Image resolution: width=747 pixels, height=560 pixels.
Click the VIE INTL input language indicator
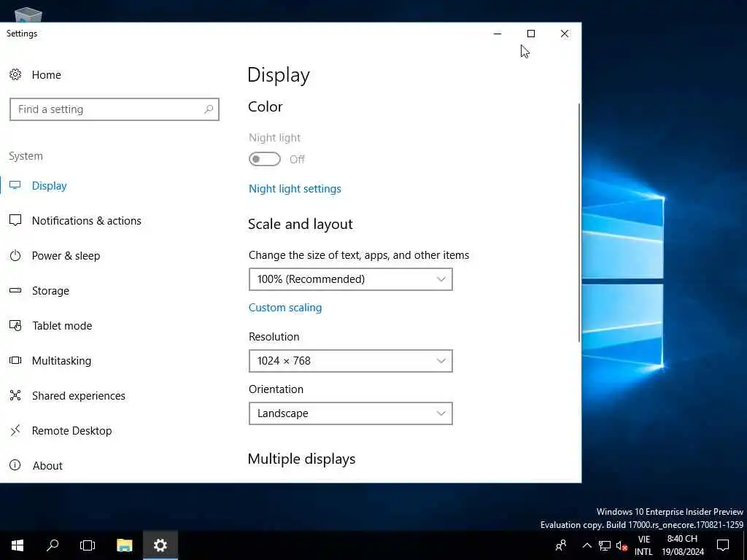(643, 545)
